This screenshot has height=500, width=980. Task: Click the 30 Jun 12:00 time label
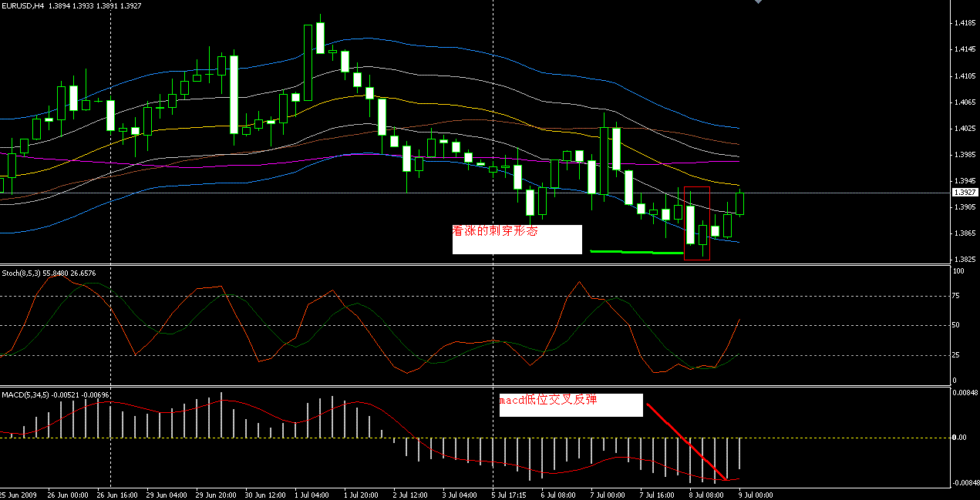click(x=265, y=495)
